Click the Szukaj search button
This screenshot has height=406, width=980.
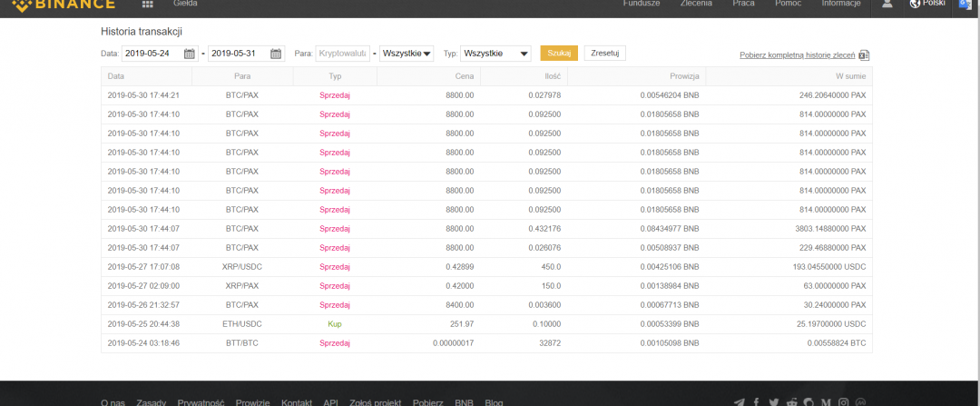(x=559, y=54)
